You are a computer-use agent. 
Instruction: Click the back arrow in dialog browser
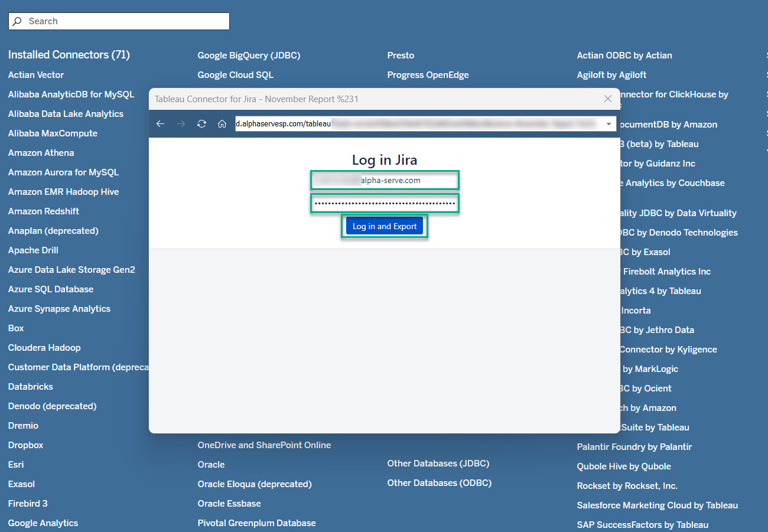pos(160,124)
